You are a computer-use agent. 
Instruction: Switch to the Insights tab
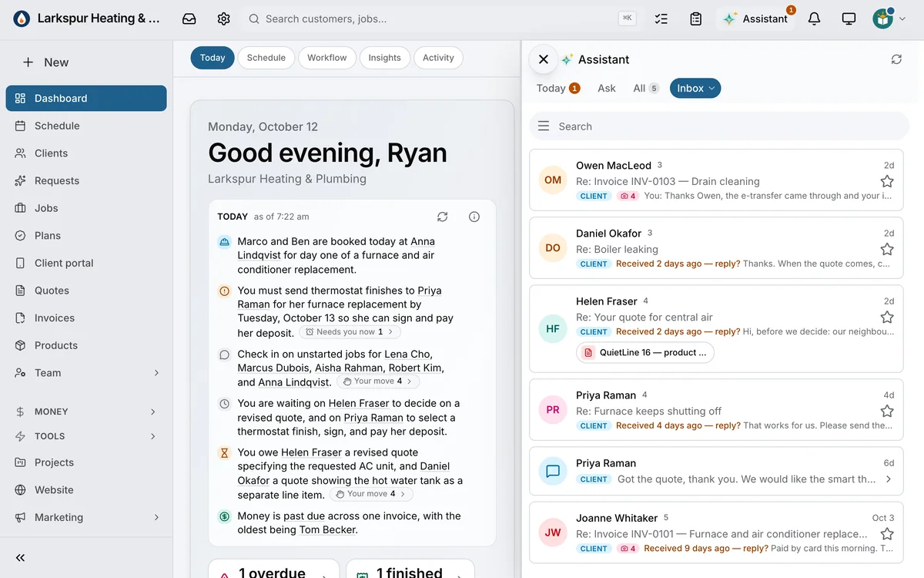[385, 58]
